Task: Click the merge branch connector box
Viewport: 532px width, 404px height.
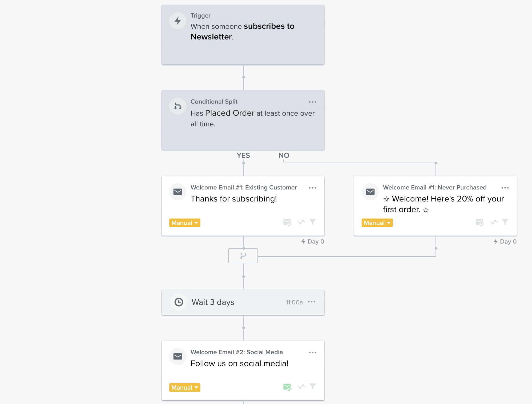Action: (x=243, y=256)
